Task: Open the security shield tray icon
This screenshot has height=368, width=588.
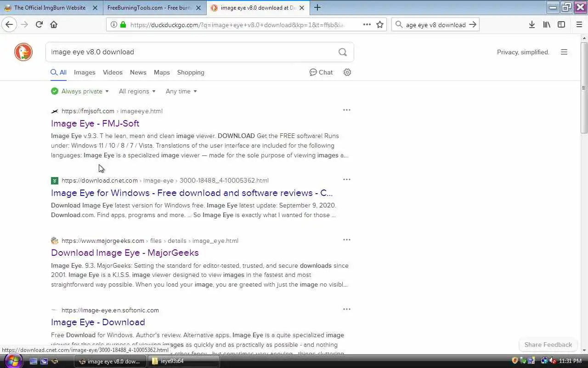Action: tap(515, 361)
